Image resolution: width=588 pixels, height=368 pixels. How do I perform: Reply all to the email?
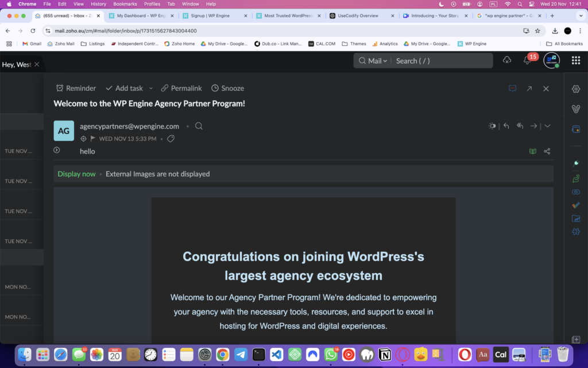(520, 126)
